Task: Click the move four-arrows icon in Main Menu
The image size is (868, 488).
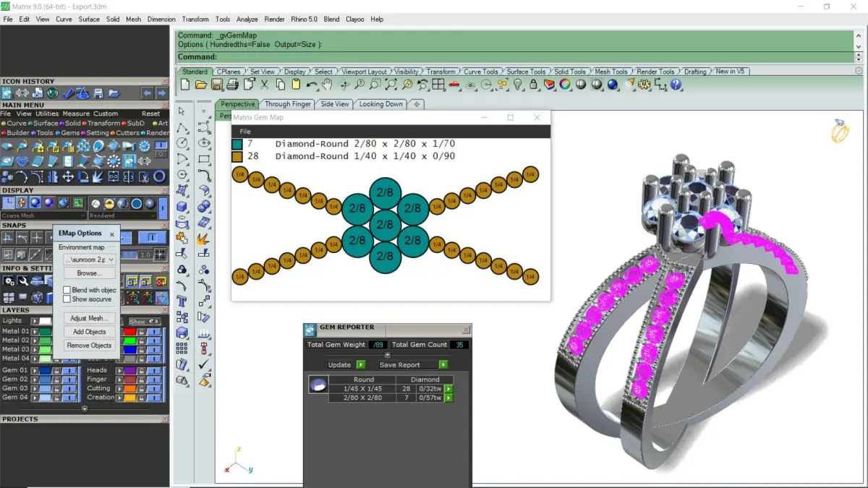Action: pos(68,177)
